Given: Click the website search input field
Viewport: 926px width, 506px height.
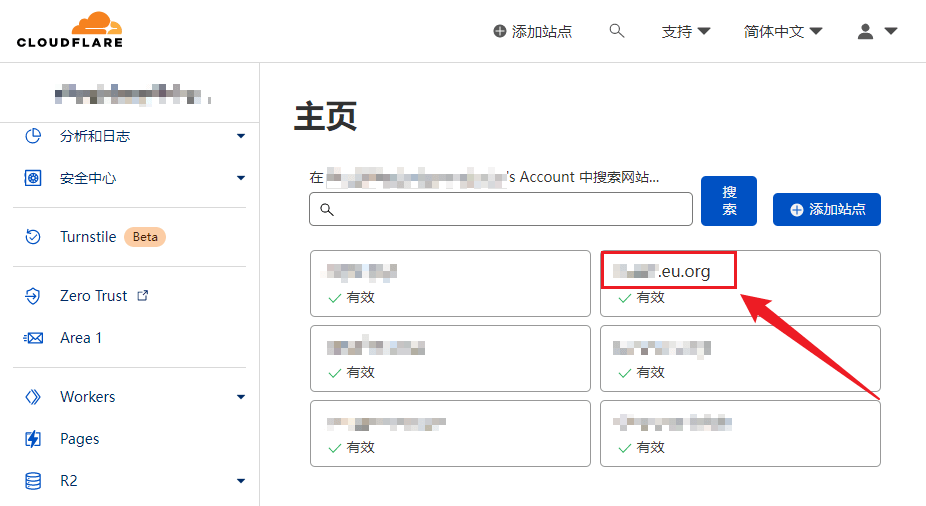Looking at the screenshot, I should tap(510, 209).
